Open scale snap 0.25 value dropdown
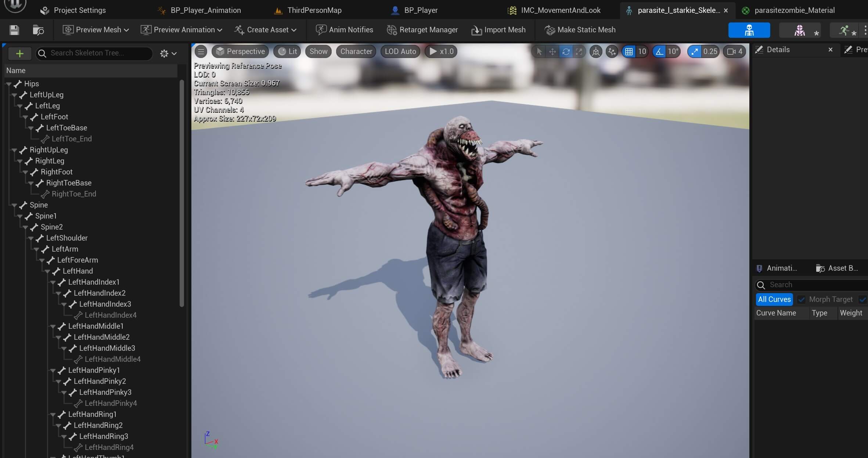This screenshot has height=458, width=868. click(x=710, y=52)
